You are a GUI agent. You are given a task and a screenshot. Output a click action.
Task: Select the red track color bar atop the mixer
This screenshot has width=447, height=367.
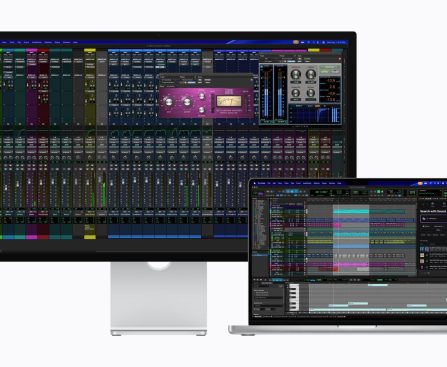[x=43, y=50]
